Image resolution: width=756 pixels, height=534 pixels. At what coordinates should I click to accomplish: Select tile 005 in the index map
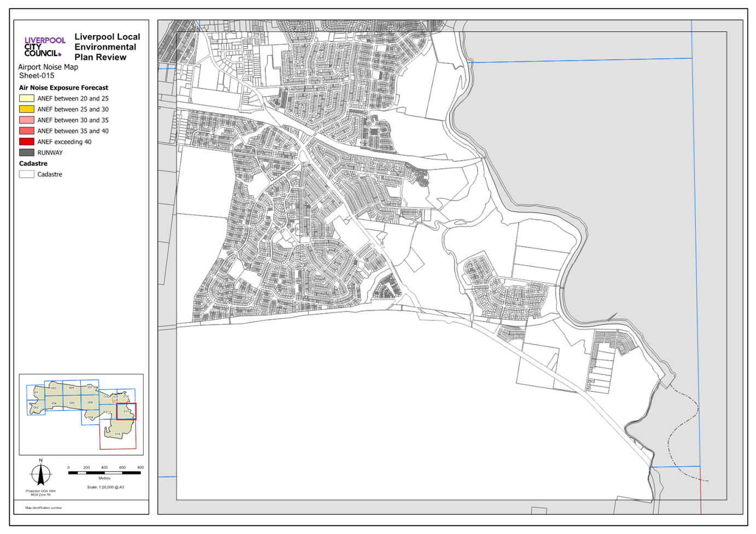[x=72, y=403]
